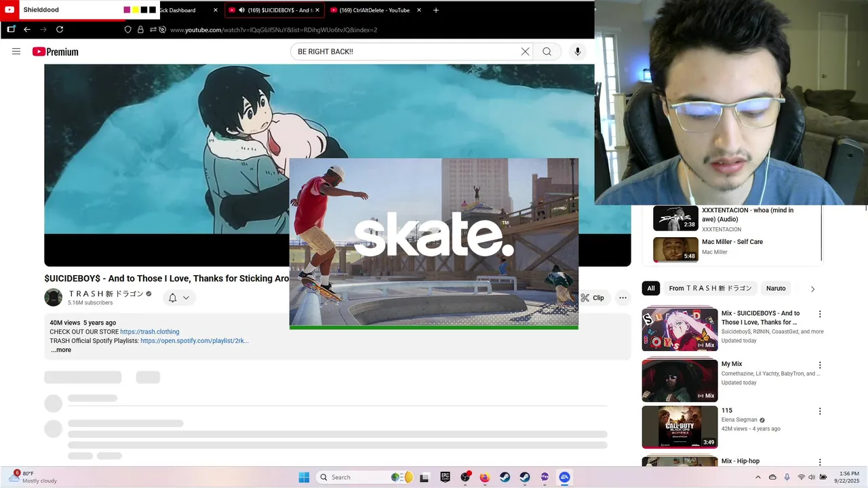
Task: Open options menu for My Mix
Action: 820,365
